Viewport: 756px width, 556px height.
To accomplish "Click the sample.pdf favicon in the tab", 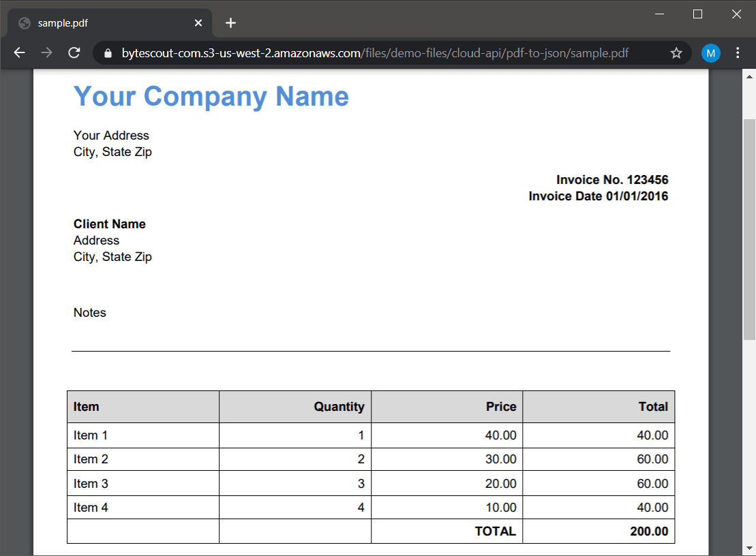I will pos(25,22).
